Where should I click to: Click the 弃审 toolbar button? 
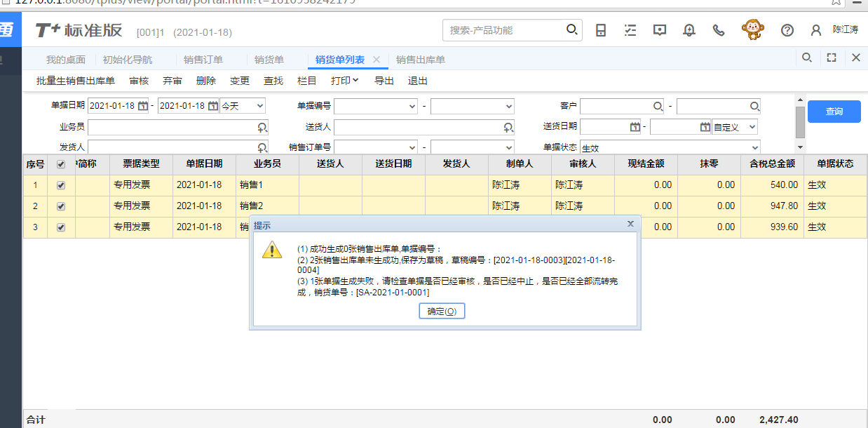pos(172,81)
